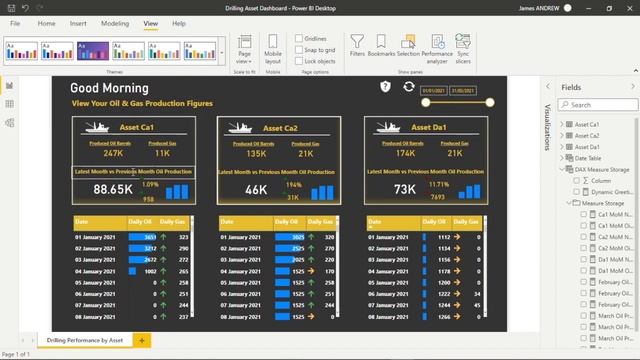The height and width of the screenshot is (360, 640).
Task: Enable the Gridlines checkbox
Action: (x=299, y=38)
